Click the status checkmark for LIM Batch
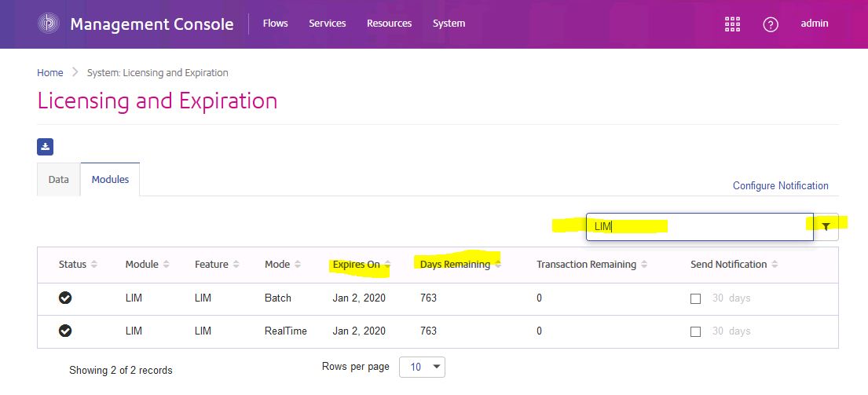 pyautogui.click(x=66, y=298)
